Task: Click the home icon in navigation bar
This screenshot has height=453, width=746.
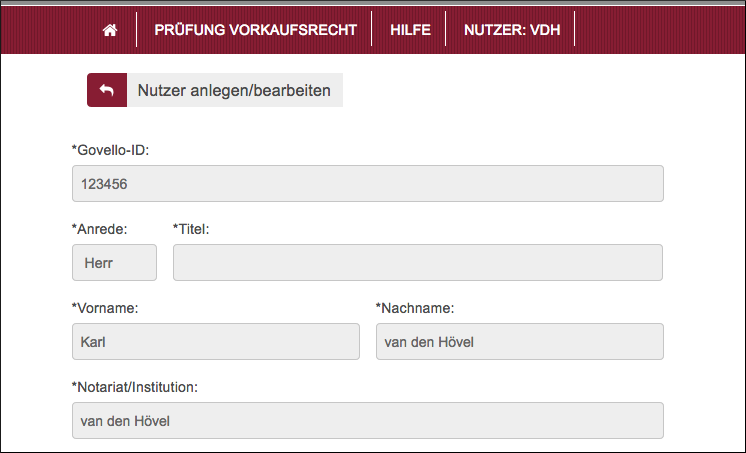Action: [x=110, y=30]
